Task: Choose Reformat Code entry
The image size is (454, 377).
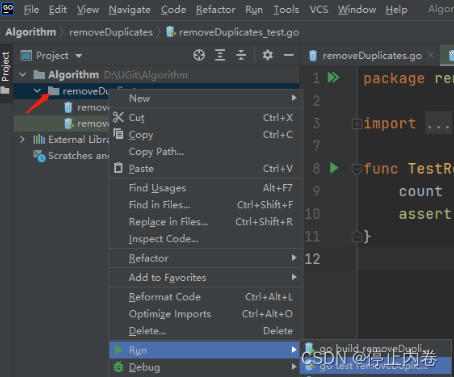Action: [206, 297]
